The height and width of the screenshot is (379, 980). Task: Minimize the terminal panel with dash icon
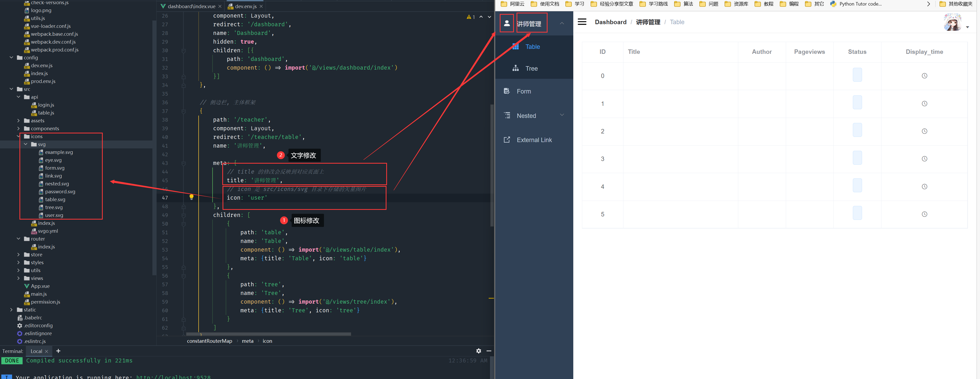point(489,351)
